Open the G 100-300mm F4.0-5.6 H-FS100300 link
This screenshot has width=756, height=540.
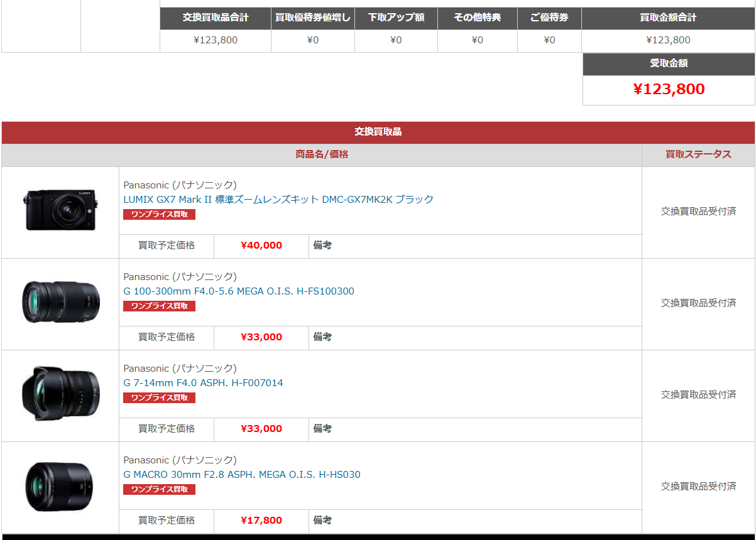pos(239,291)
